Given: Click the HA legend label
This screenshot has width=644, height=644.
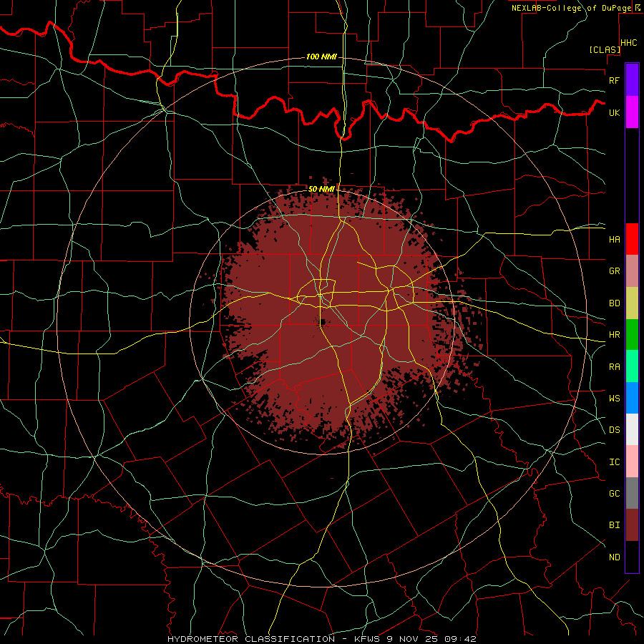Looking at the screenshot, I should tap(614, 239).
